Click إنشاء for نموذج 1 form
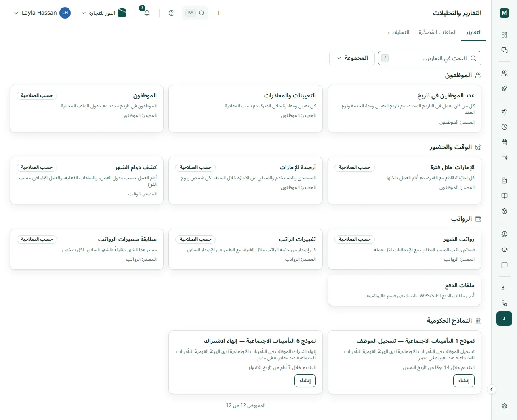The image size is (517, 420). [x=464, y=381]
